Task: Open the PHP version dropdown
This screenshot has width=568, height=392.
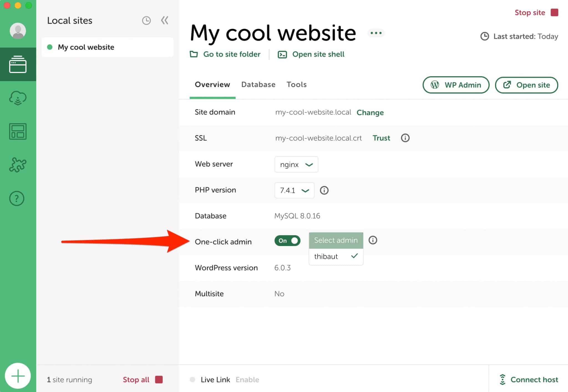Action: [x=294, y=190]
